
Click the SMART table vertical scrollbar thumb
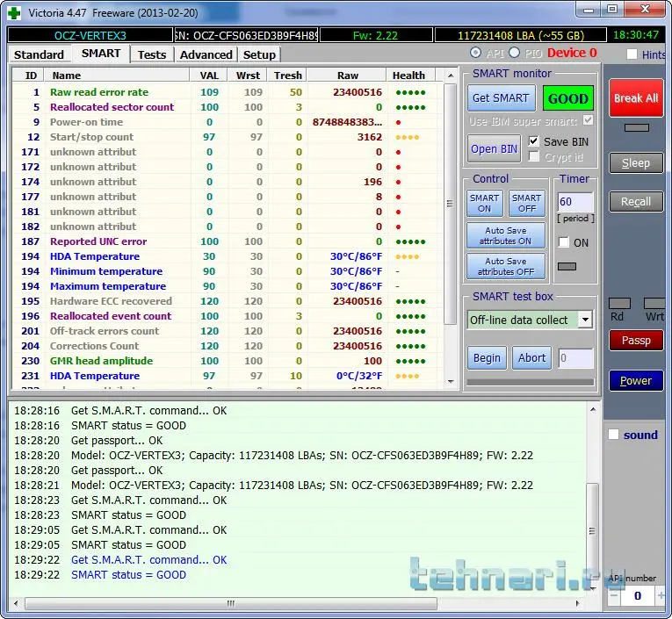coord(450,204)
